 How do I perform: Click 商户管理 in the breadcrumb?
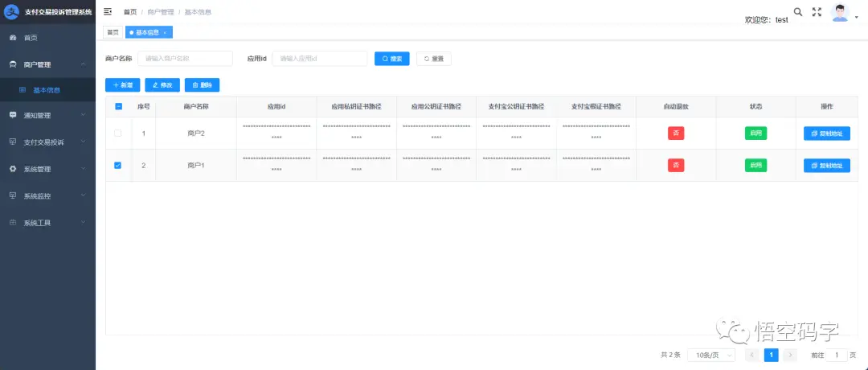click(161, 11)
